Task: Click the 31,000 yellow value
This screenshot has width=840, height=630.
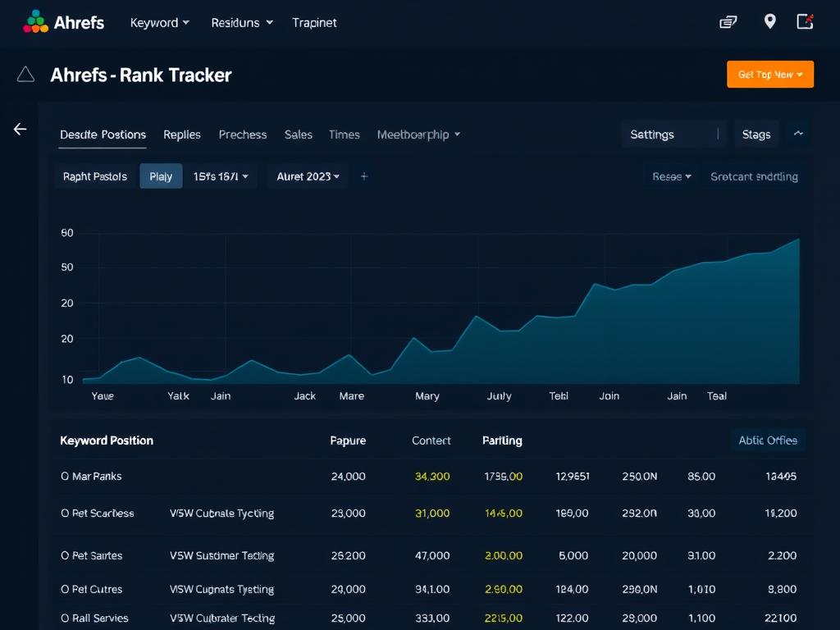Action: pos(432,514)
